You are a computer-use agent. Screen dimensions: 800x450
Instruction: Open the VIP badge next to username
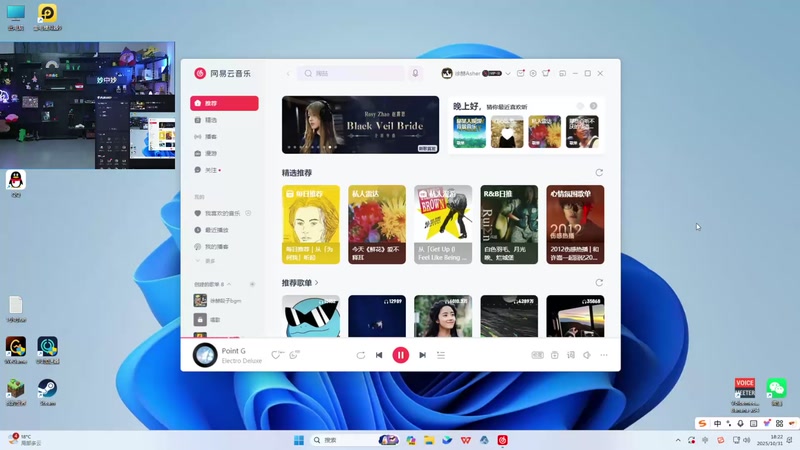point(492,73)
